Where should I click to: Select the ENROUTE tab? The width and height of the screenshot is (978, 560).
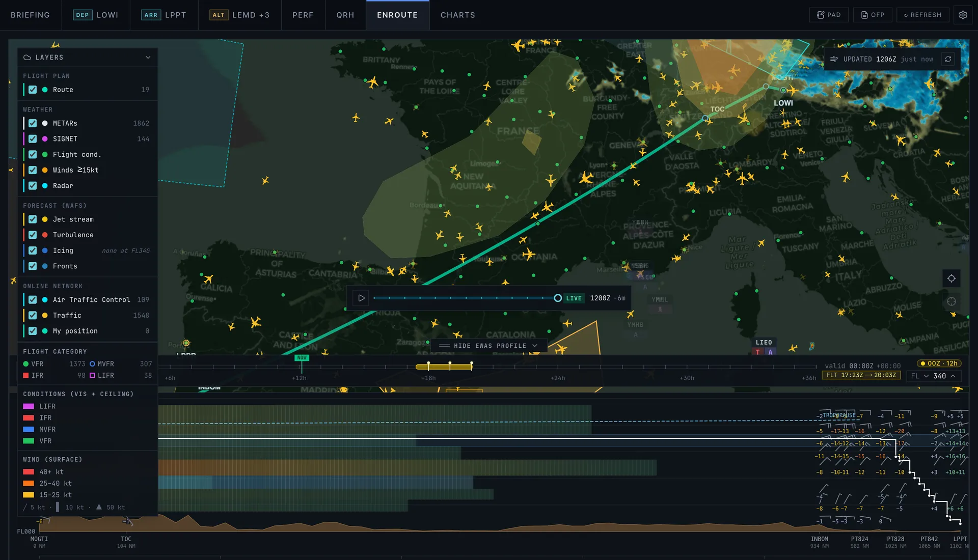tap(397, 15)
